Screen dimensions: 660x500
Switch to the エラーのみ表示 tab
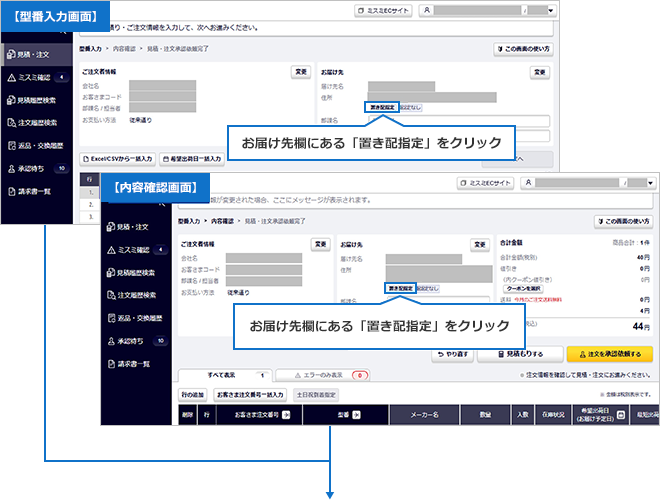coord(322,375)
